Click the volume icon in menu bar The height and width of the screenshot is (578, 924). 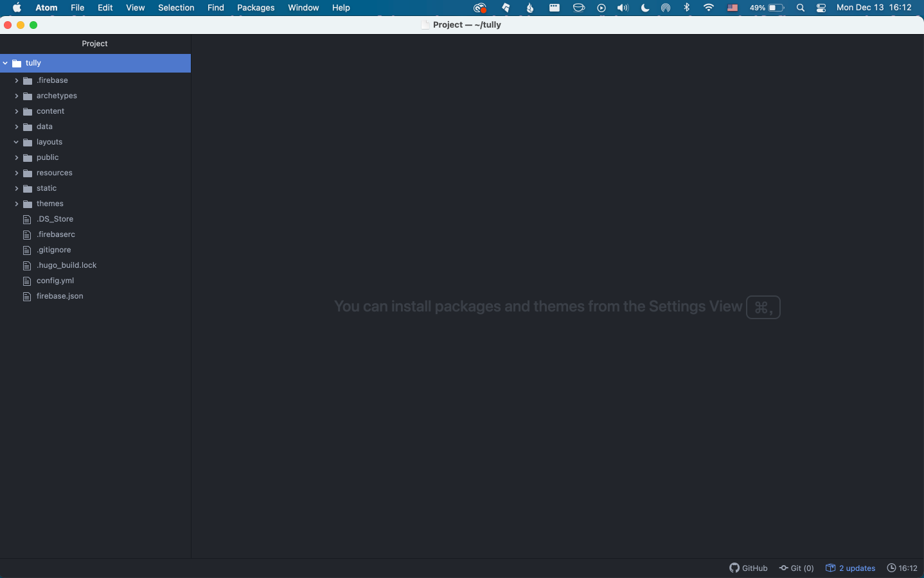[623, 8]
